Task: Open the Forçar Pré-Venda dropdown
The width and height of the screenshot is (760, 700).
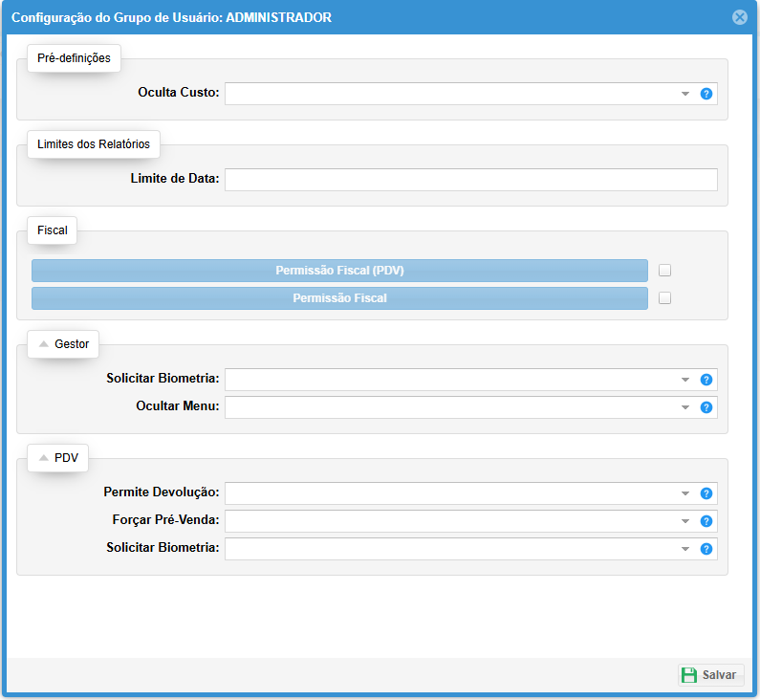Action: point(684,521)
